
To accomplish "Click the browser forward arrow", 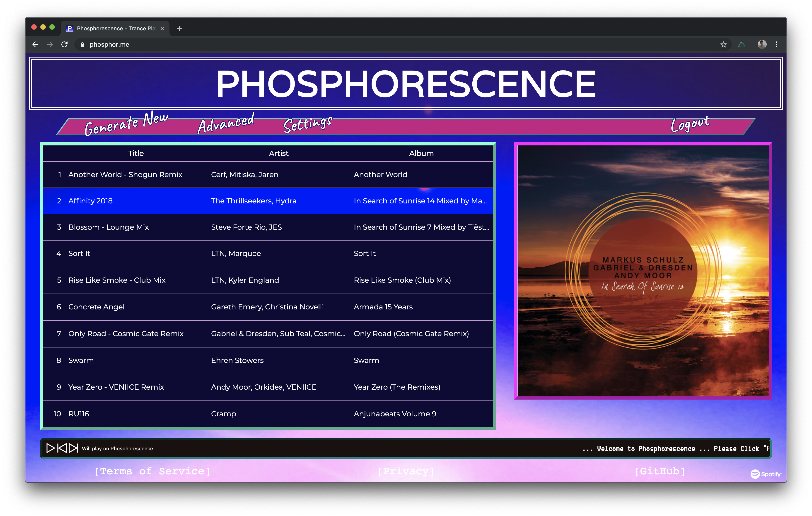I will 50,44.
